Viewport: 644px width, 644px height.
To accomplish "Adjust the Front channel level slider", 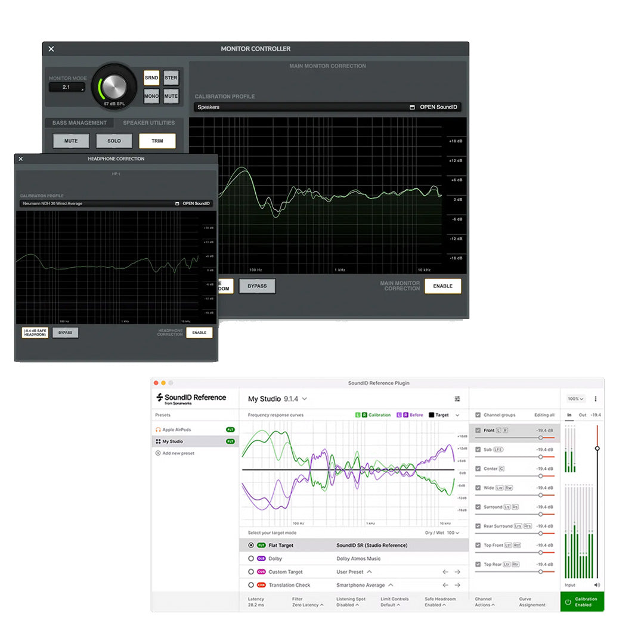I will [x=541, y=436].
